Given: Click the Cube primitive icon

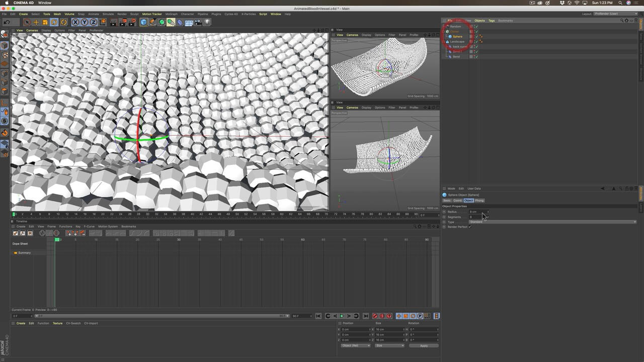Looking at the screenshot, I should click(144, 22).
